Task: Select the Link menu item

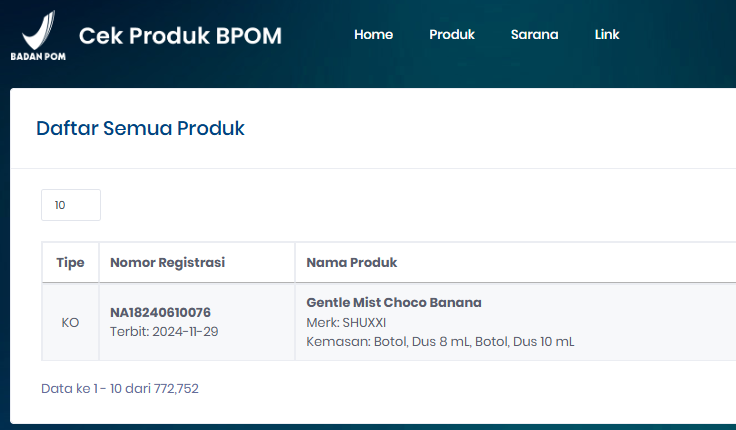Action: coord(607,35)
